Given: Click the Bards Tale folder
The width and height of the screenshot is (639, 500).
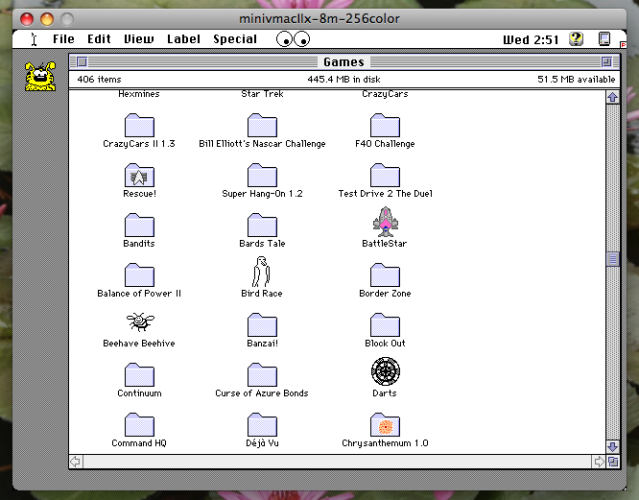Looking at the screenshot, I should [262, 225].
